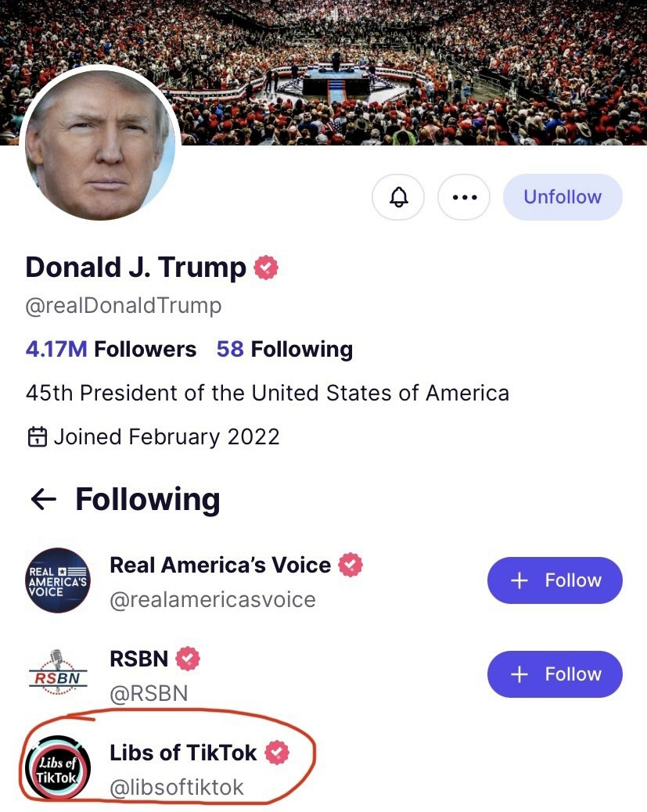Open the 58 Following list
Screen dimensions: 647x812
click(284, 349)
